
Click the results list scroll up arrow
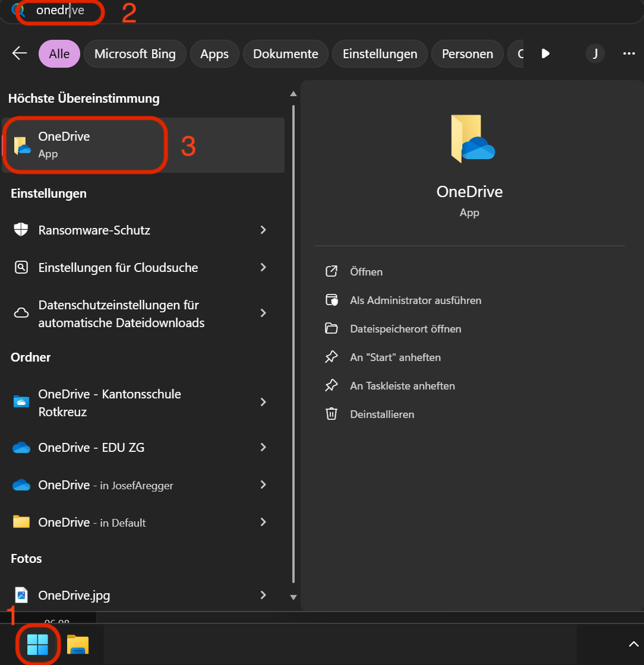(x=293, y=94)
